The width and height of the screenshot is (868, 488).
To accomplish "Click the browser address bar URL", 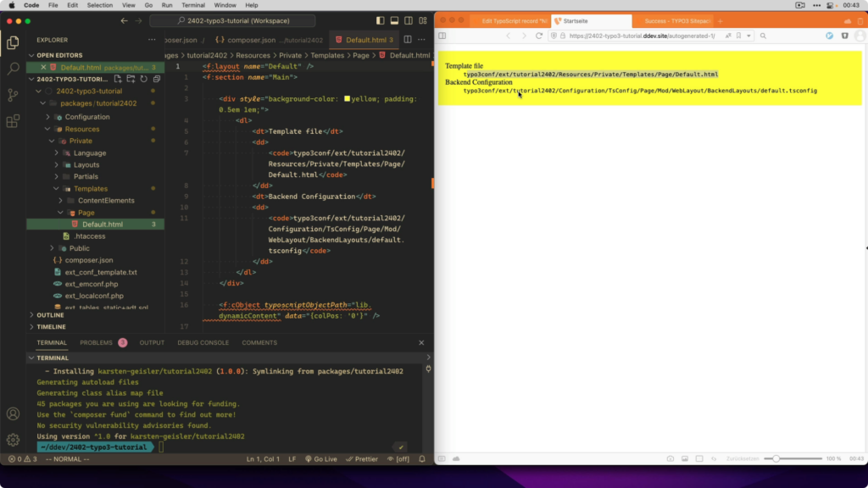I will coord(642,36).
